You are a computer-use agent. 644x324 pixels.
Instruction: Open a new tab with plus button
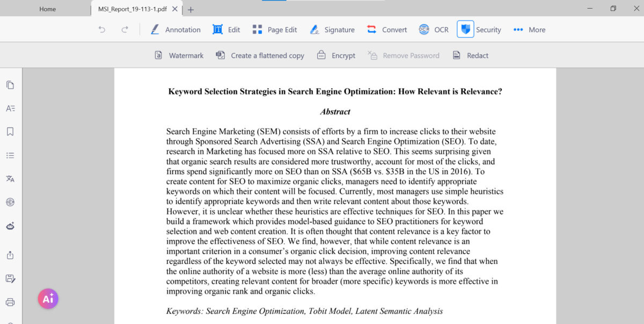pos(191,9)
